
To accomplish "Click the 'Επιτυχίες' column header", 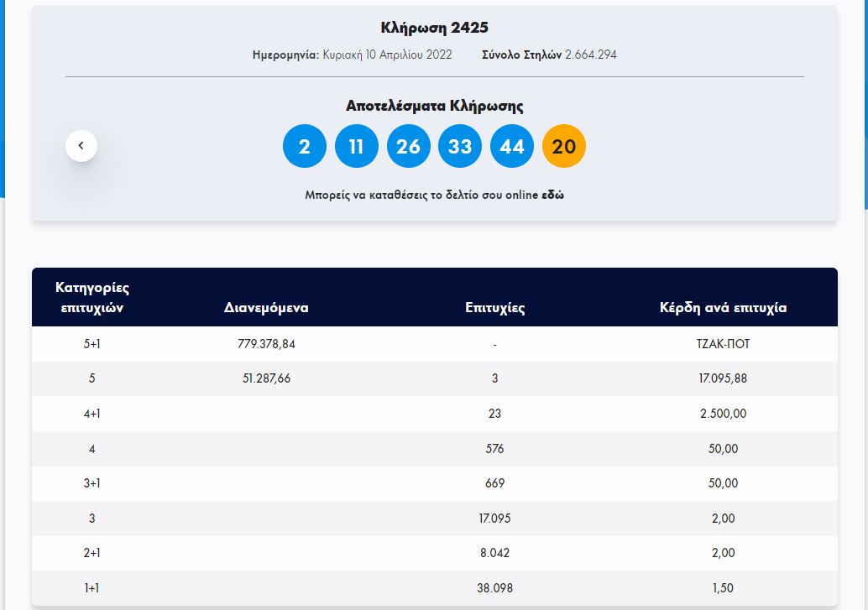I will pyautogui.click(x=494, y=307).
